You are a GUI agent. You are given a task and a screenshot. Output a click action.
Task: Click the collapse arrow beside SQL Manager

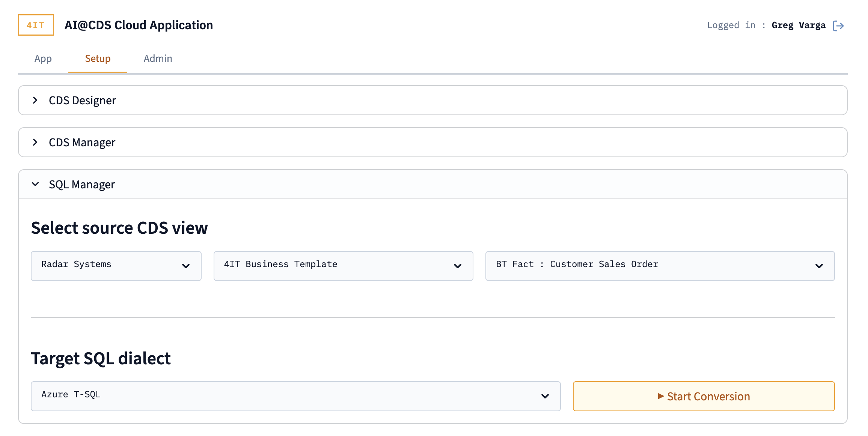tap(36, 184)
